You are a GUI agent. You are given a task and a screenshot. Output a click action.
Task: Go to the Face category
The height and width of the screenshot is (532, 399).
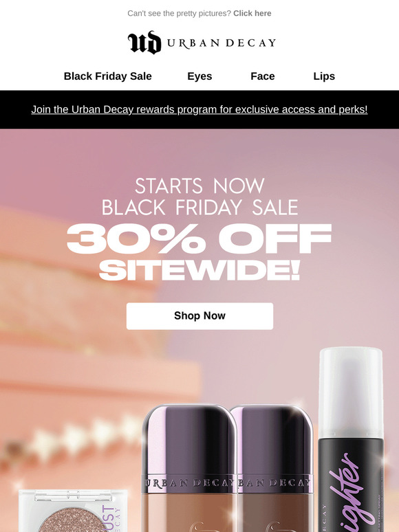[x=263, y=76]
